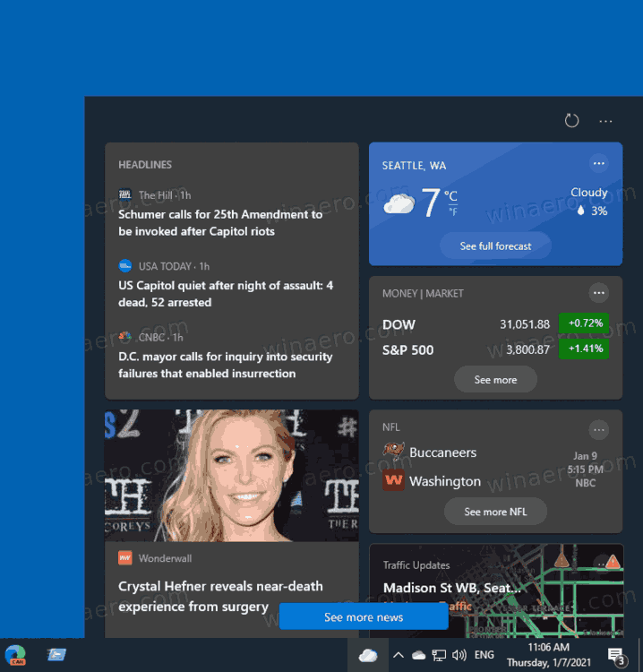
Task: Click See more NFL button
Action: [495, 512]
